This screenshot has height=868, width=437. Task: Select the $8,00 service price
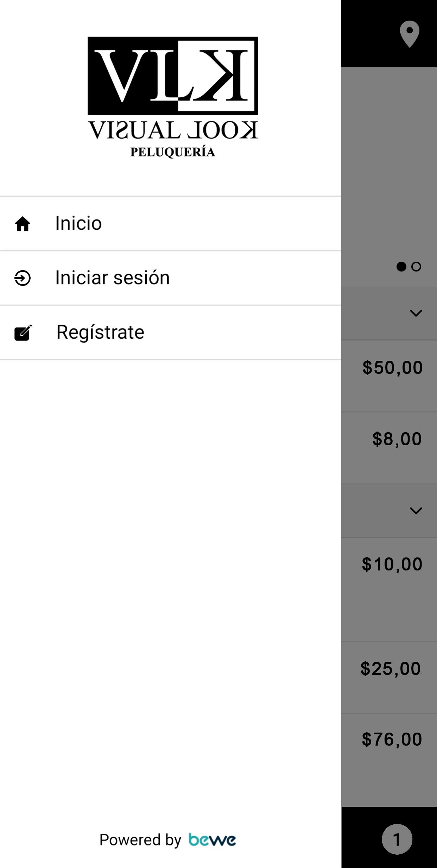397,439
